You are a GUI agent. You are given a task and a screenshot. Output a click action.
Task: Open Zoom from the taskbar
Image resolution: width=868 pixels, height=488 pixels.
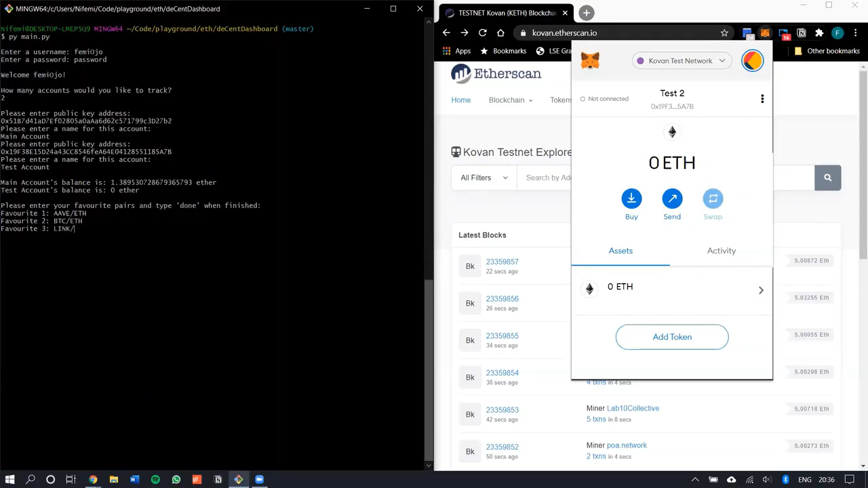tap(259, 479)
